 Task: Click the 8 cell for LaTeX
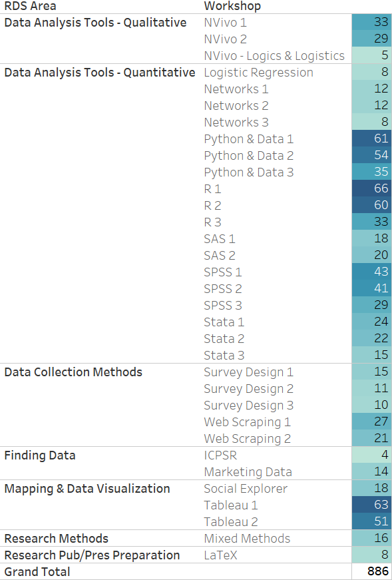click(x=371, y=555)
